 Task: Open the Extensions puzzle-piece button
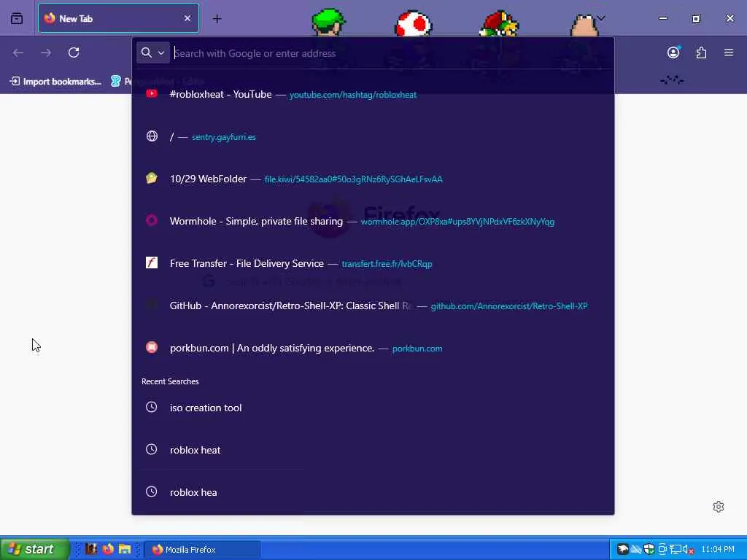click(701, 52)
